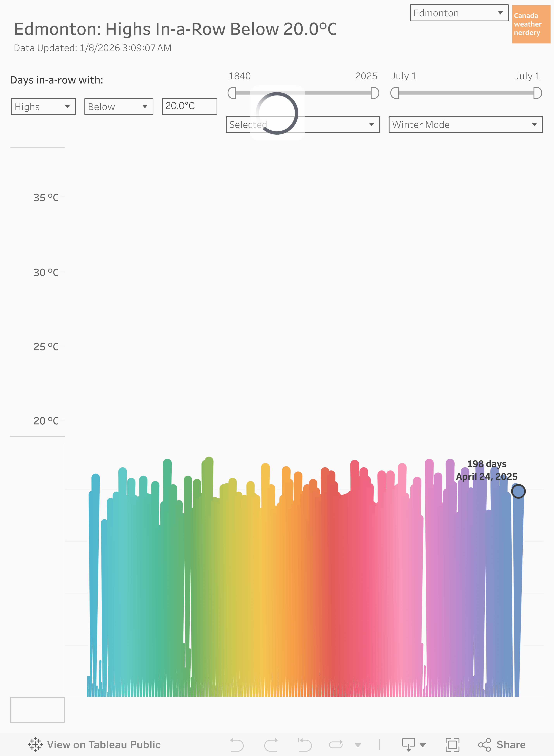The width and height of the screenshot is (554, 756).
Task: Open View on Tableau Public link
Action: tap(104, 745)
